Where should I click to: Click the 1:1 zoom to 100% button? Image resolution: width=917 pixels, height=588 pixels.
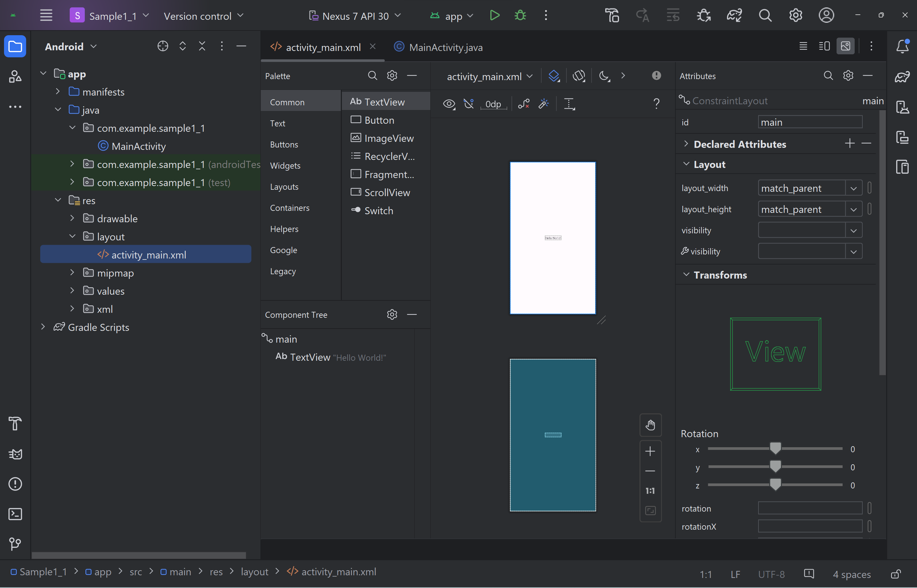(x=650, y=491)
